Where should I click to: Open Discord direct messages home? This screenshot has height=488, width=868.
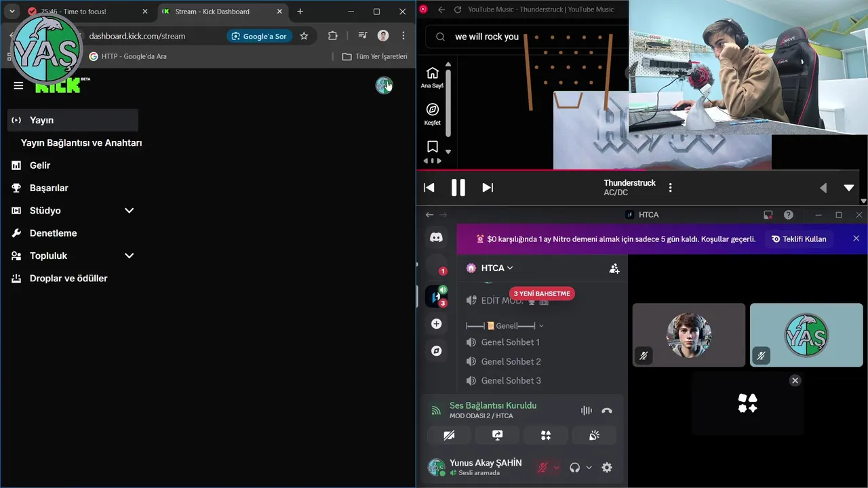click(436, 237)
